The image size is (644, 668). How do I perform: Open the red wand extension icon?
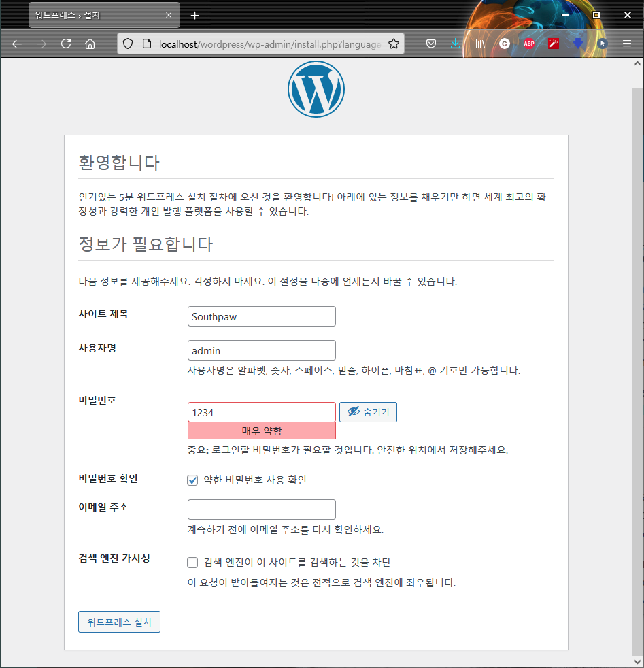click(554, 44)
